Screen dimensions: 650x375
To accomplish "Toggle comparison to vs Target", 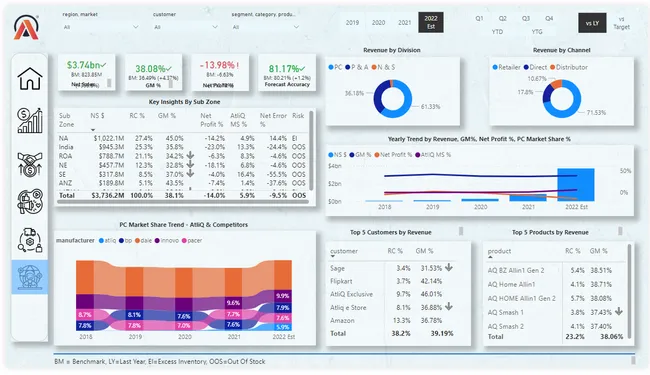I will [x=621, y=23].
